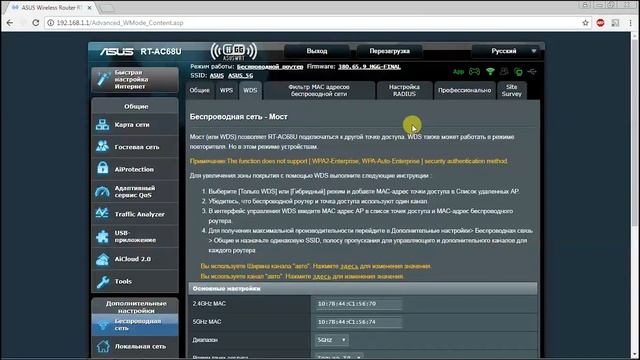This screenshot has width=640, height=360.
Task: Click the site info icon in address bar
Action: click(51, 23)
